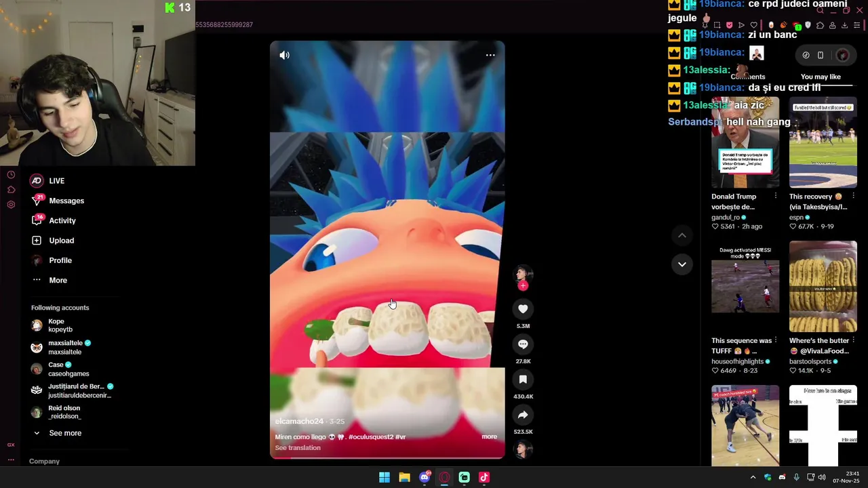The height and width of the screenshot is (488, 868).
Task: Open the three-dot options on the video
Action: tap(490, 56)
